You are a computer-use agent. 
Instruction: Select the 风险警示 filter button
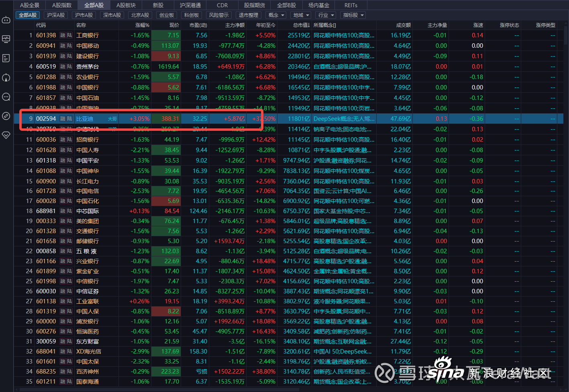(x=219, y=15)
